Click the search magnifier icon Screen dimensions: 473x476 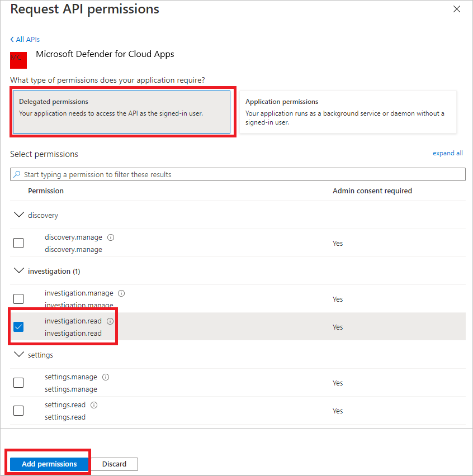[18, 174]
